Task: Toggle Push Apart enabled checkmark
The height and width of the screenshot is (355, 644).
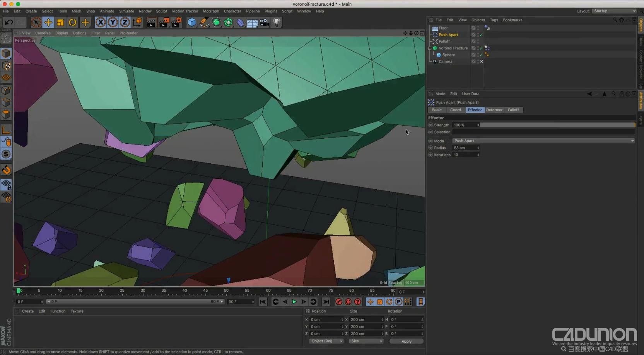Action: tap(481, 35)
